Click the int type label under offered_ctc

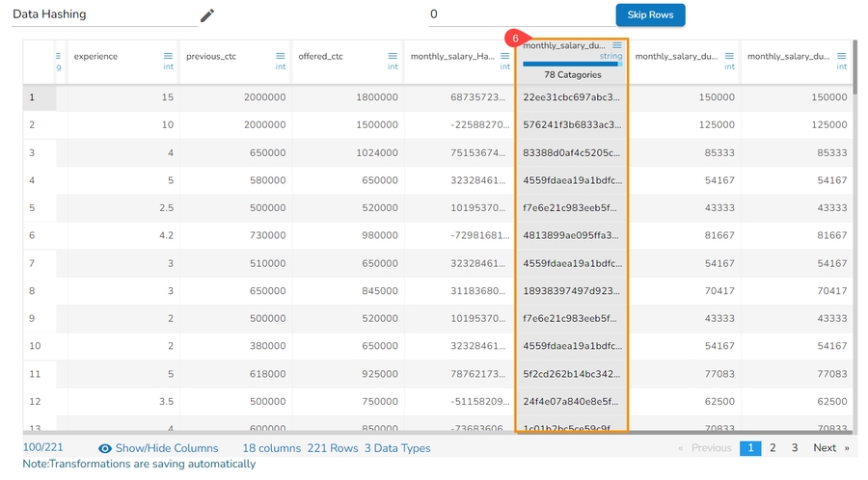point(393,67)
